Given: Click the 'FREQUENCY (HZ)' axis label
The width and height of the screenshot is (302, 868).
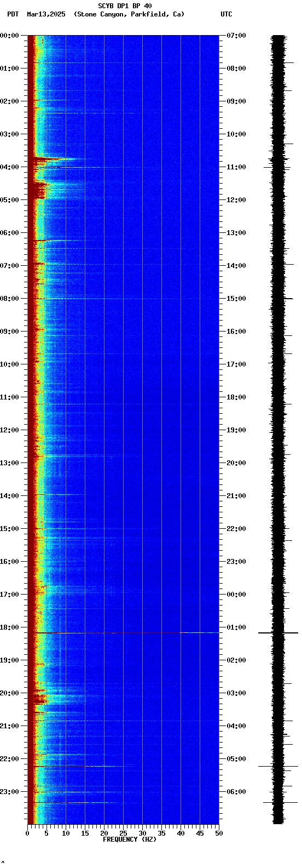Looking at the screenshot, I should (130, 839).
